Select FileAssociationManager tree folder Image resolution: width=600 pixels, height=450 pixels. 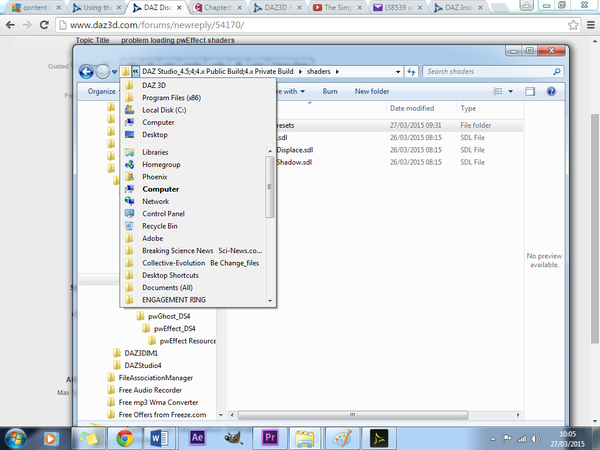pyautogui.click(x=155, y=378)
